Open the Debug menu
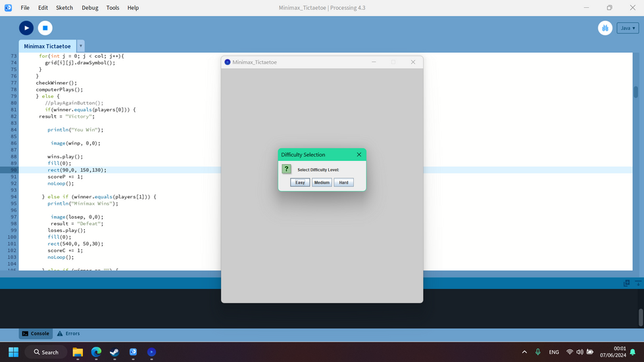 pyautogui.click(x=90, y=7)
